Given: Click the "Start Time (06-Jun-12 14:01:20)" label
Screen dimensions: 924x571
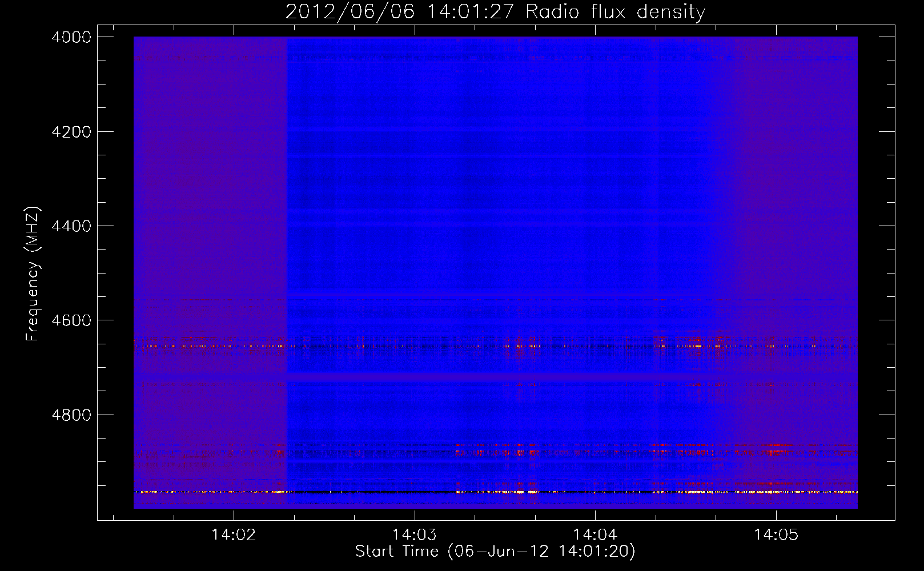Looking at the screenshot, I should point(495,552).
